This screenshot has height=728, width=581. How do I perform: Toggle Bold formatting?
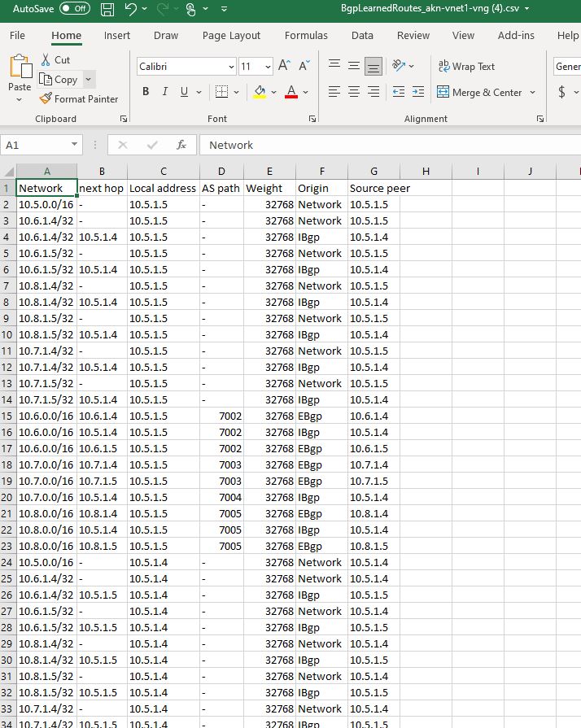146,91
